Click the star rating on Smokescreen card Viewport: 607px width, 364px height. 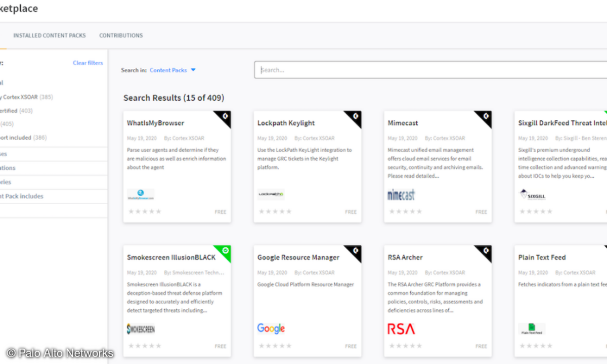(x=145, y=346)
